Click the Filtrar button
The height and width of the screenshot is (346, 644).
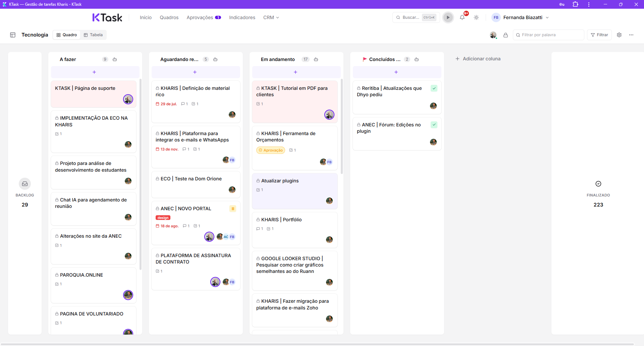click(599, 35)
